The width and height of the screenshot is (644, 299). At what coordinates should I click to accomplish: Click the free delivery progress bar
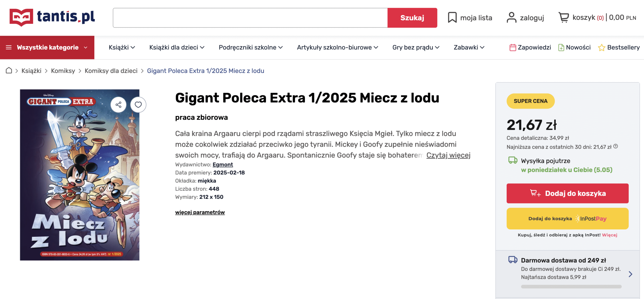click(x=571, y=286)
